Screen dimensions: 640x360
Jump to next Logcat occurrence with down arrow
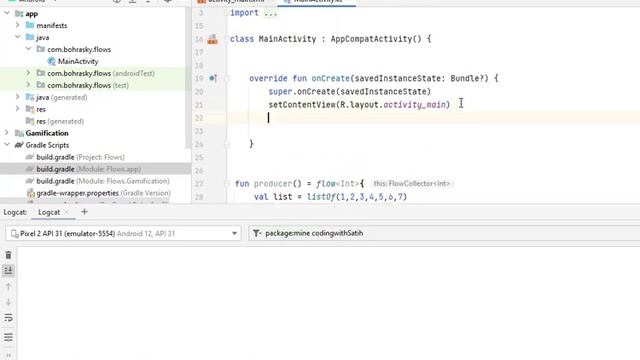coord(8,302)
